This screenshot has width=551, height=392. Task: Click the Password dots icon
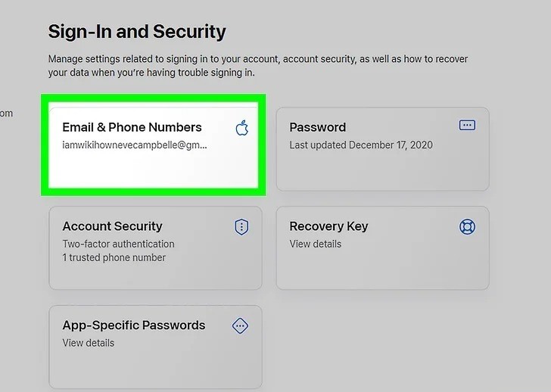pyautogui.click(x=467, y=125)
